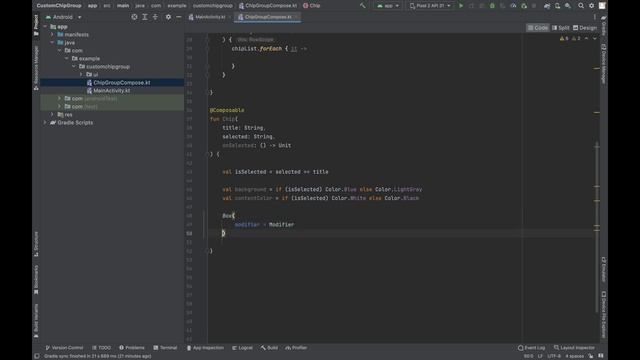Collapse all icon in Project panel header
This screenshot has height=360, width=640.
[x=155, y=17]
